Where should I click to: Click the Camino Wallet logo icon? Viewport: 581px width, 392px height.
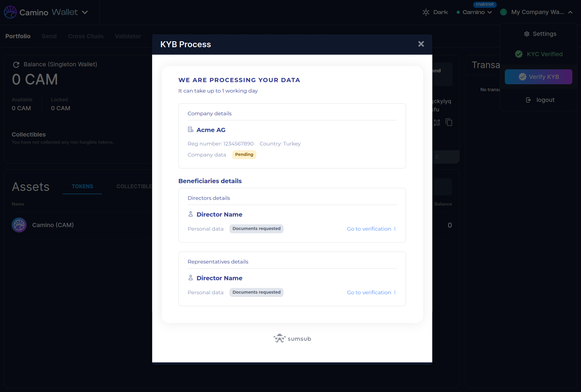pos(10,12)
